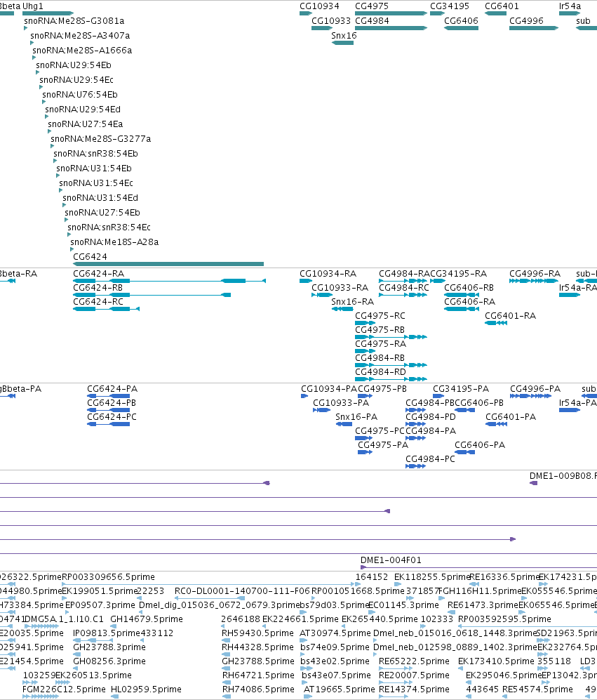Select the CG34195 gene label
597x700 pixels.
coord(450,6)
